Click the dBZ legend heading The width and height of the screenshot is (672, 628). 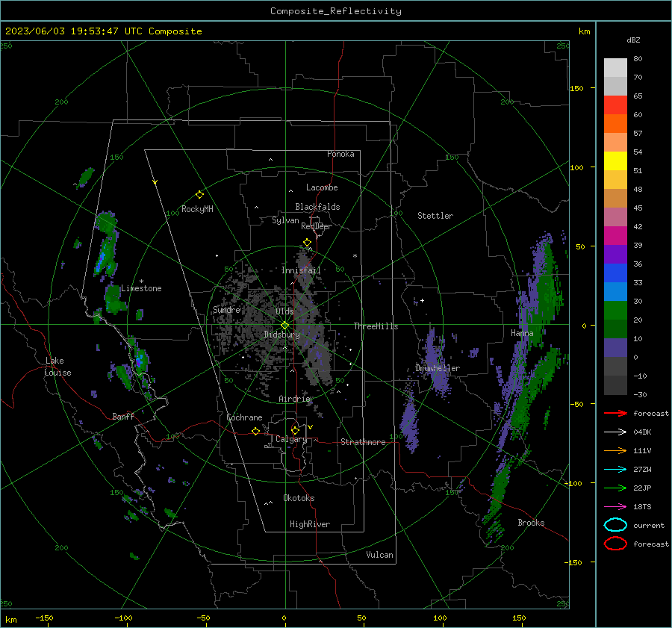(x=633, y=40)
